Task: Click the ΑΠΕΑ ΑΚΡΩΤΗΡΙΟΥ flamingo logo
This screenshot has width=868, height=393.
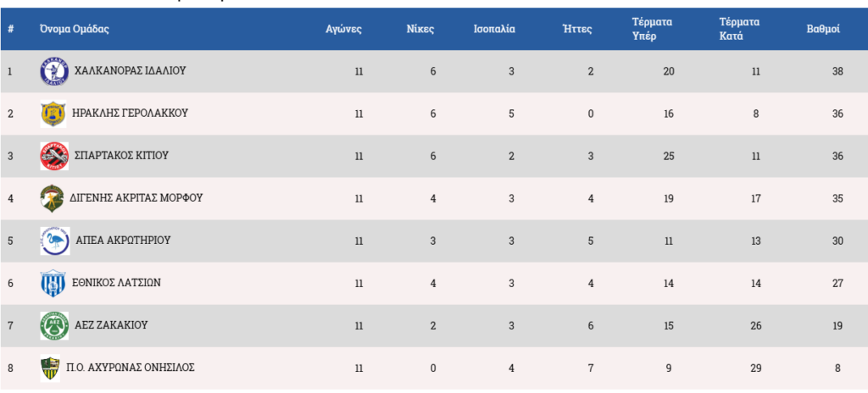Action: (53, 241)
